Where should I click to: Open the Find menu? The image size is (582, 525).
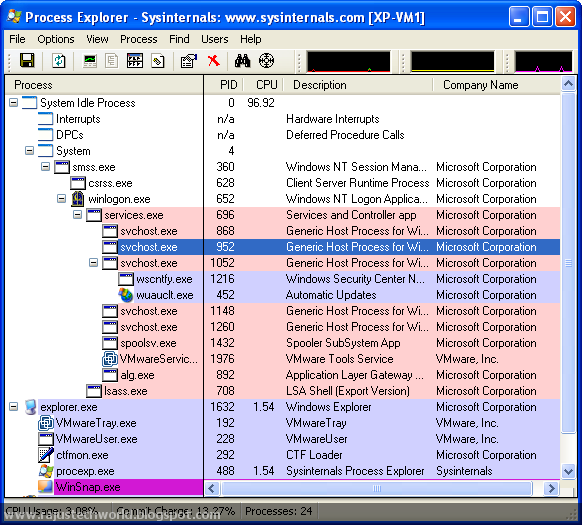(x=179, y=39)
